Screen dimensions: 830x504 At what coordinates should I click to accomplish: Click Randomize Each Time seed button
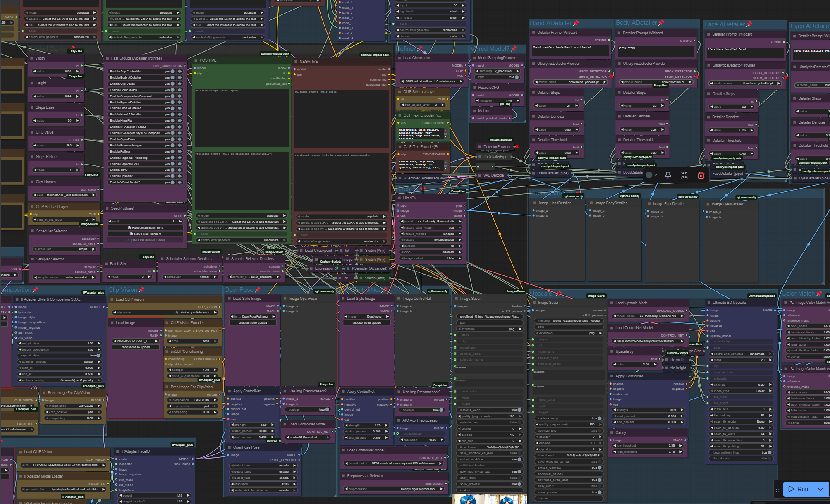click(x=146, y=228)
